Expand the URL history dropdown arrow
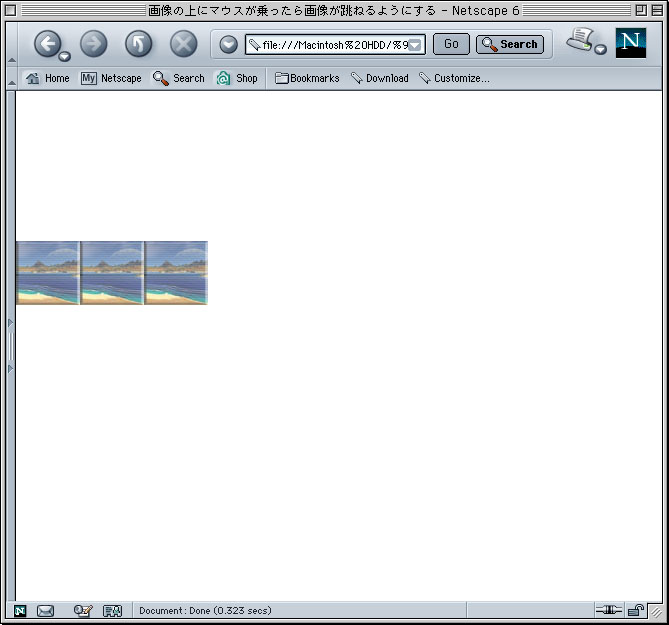The width and height of the screenshot is (669, 625). tap(415, 45)
